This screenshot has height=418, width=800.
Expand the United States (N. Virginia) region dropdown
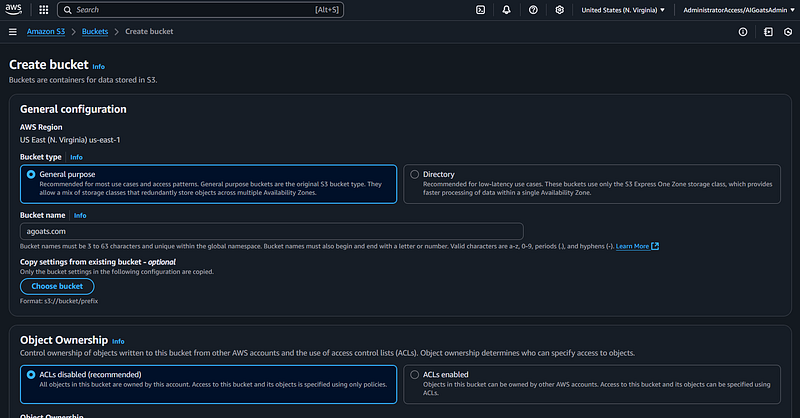tap(624, 10)
